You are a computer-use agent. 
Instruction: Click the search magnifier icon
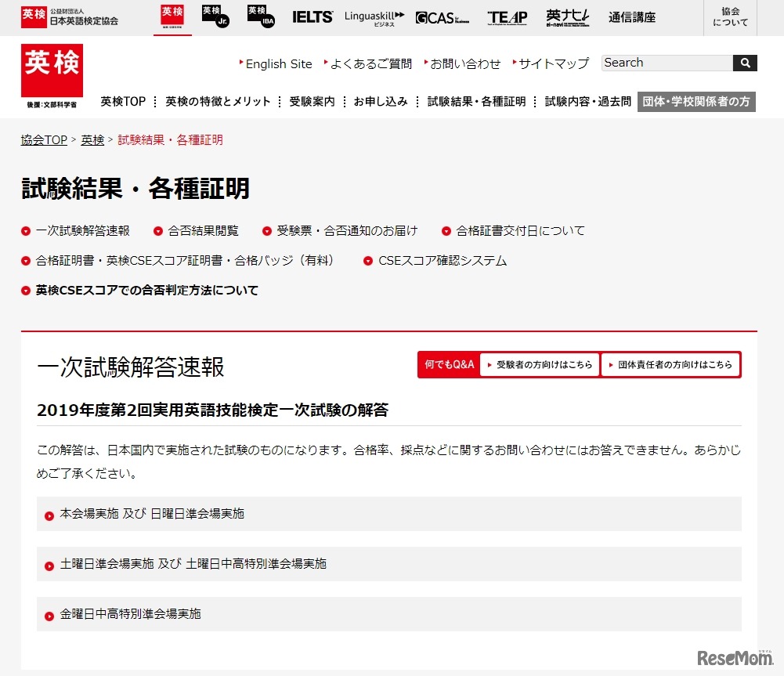click(x=744, y=63)
